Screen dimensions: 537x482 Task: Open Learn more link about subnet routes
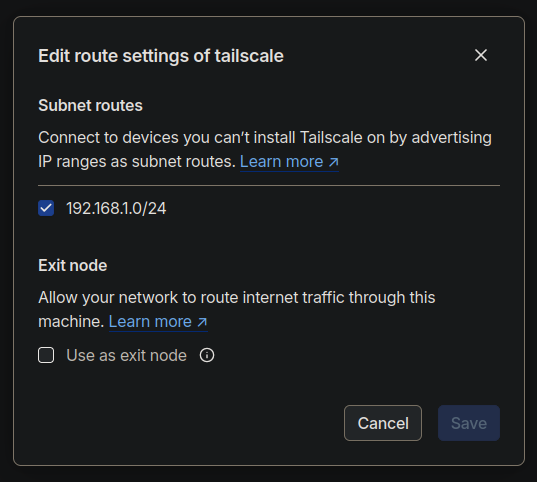pos(289,162)
